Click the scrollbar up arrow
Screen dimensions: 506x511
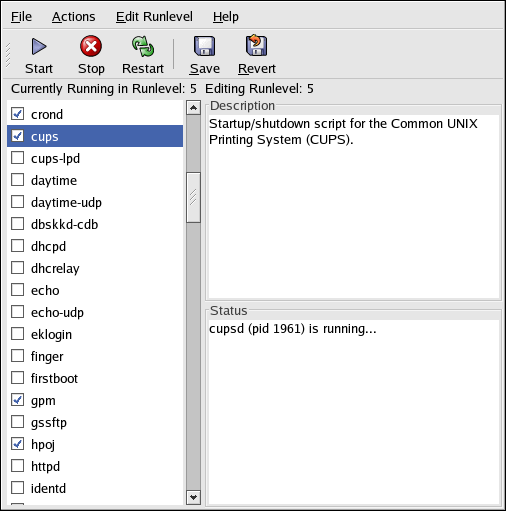pos(193,108)
